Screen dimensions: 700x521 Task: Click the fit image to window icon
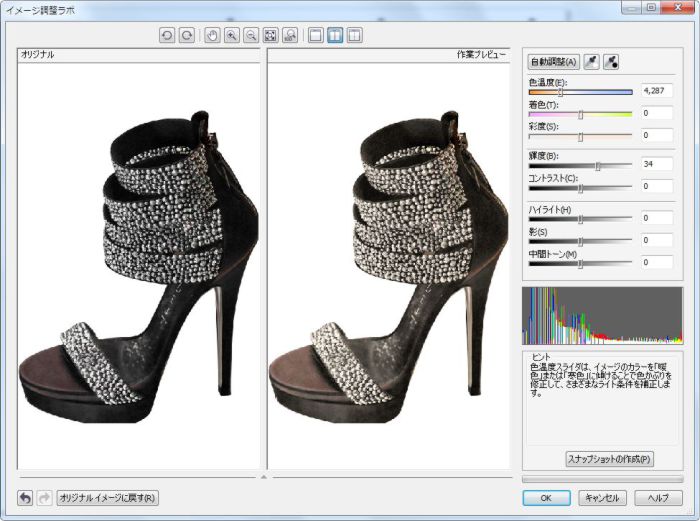[x=270, y=35]
